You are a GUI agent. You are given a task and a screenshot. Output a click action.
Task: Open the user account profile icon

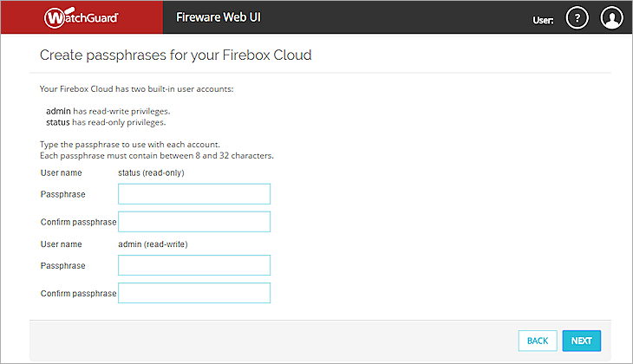click(x=612, y=18)
